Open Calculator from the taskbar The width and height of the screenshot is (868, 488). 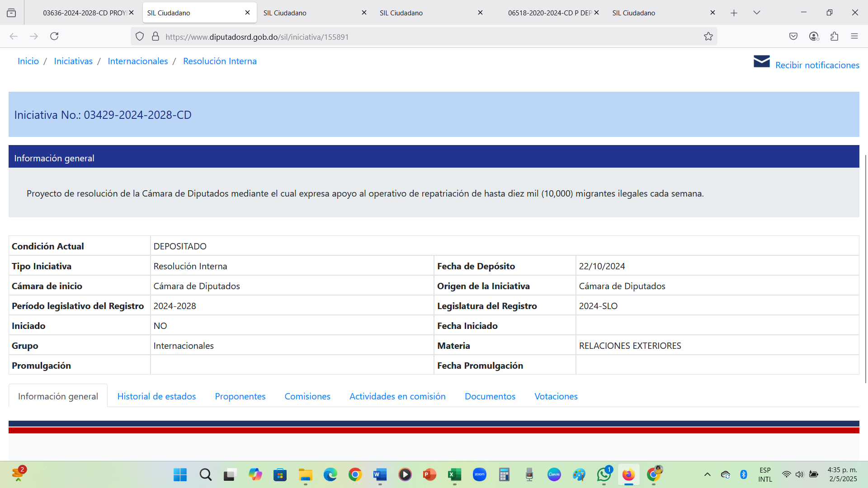(x=504, y=474)
